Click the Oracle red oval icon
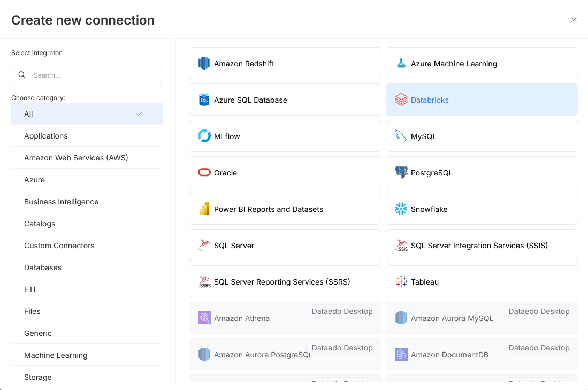Image resolution: width=588 pixels, height=390 pixels. point(204,172)
